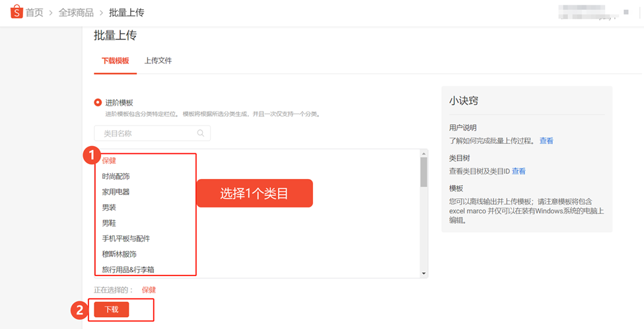Choose the 男鞋 category
The height and width of the screenshot is (329, 644).
(109, 223)
